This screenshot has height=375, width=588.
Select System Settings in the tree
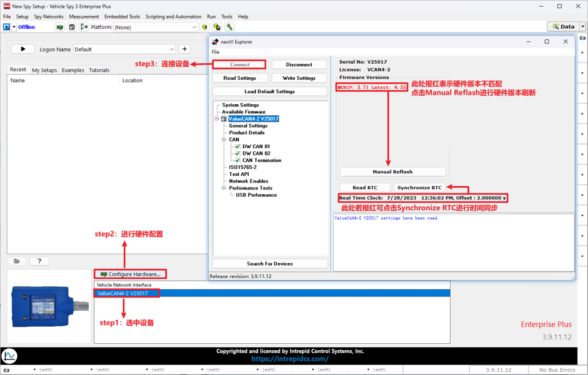[240, 105]
